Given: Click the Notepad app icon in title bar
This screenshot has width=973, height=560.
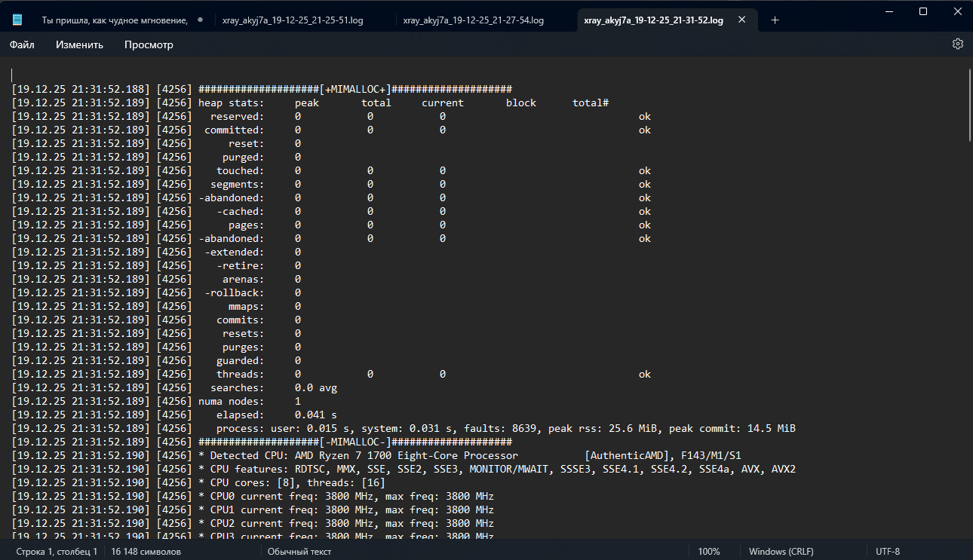Looking at the screenshot, I should click(x=17, y=20).
